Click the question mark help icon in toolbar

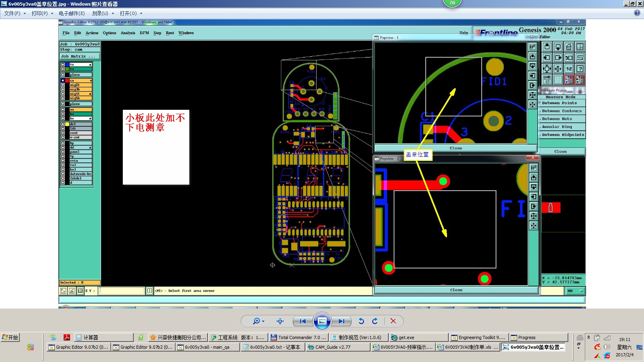click(580, 68)
